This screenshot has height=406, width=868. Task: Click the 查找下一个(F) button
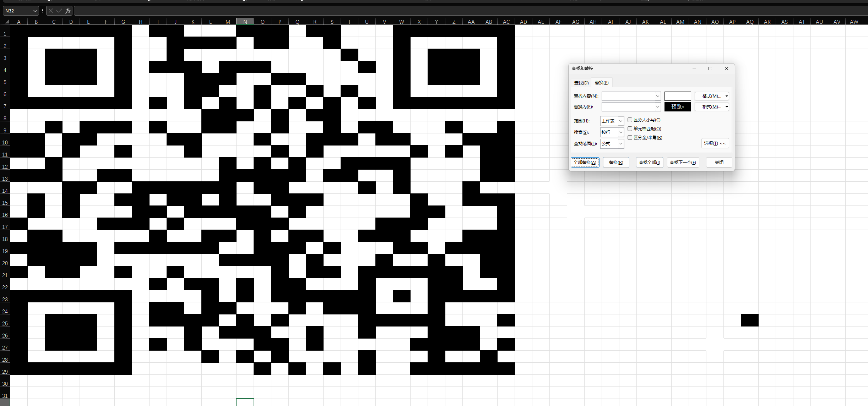pos(683,163)
